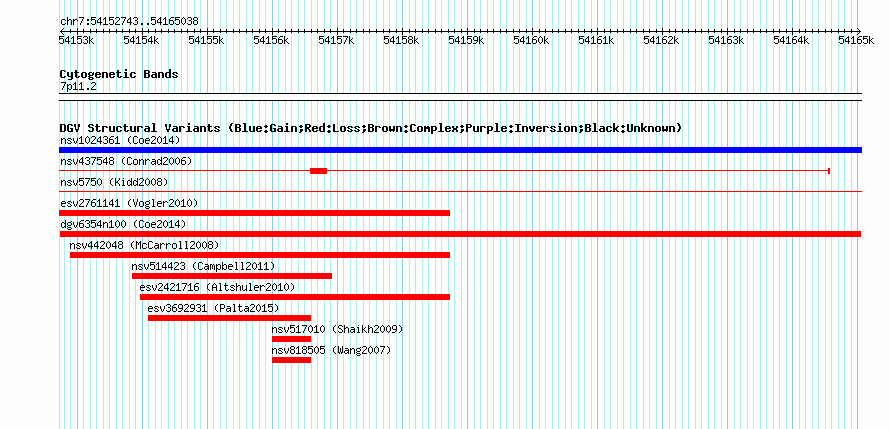Open the nsv5750 (Kidd2008) variant label

click(x=114, y=182)
